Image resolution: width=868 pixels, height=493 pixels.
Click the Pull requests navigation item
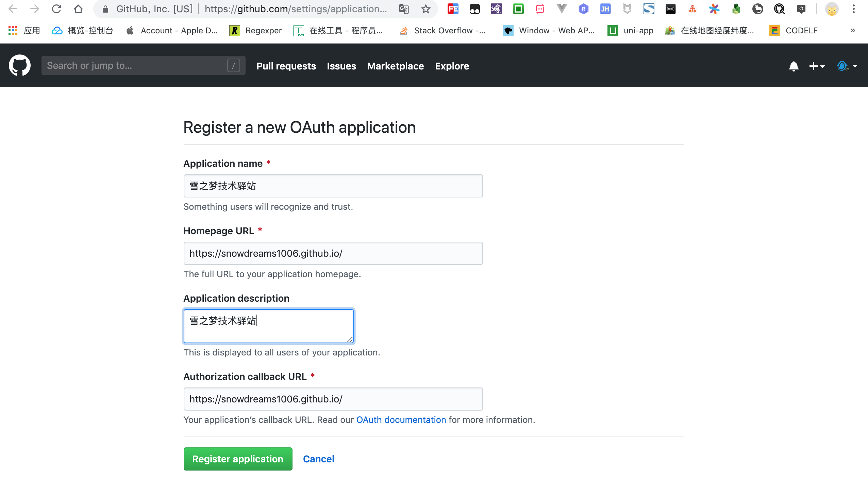pyautogui.click(x=286, y=66)
